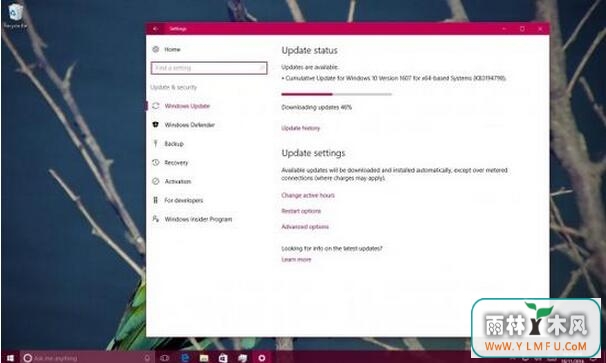This screenshot has height=363, width=606.
Task: Click the Backup upload arrow icon
Action: pyautogui.click(x=156, y=143)
